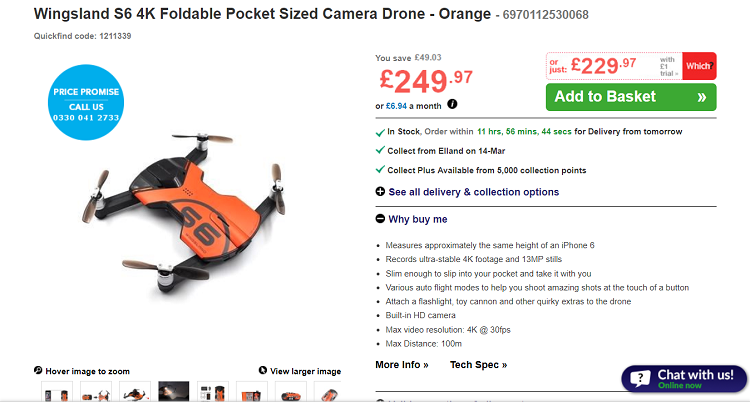Click the magnifier icon beside View larger image
The width and height of the screenshot is (750, 402).
(x=263, y=371)
